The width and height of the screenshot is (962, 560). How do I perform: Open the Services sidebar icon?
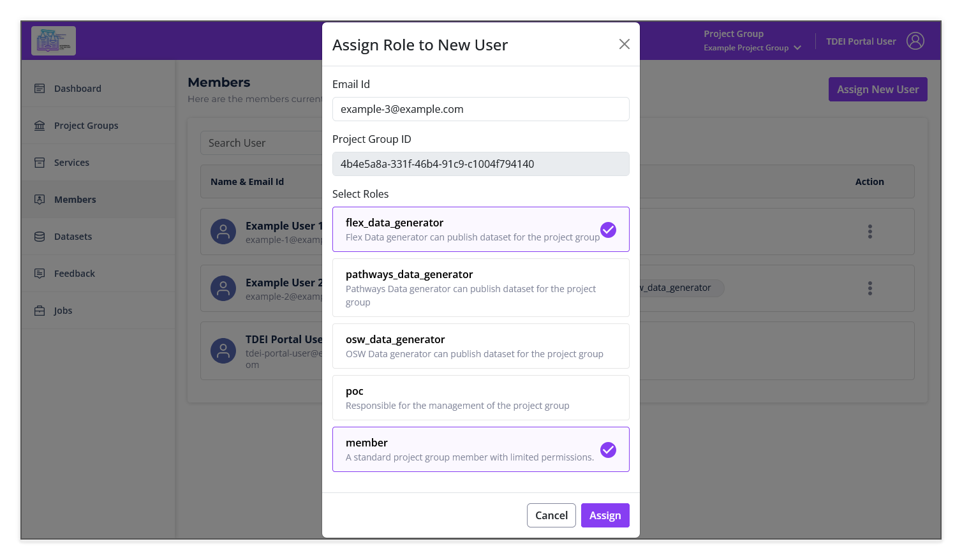point(40,162)
